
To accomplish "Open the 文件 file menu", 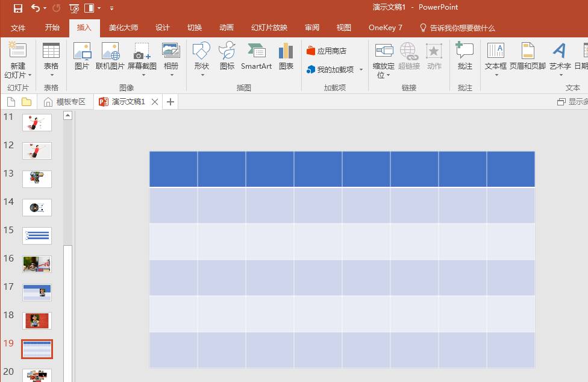I will click(18, 28).
